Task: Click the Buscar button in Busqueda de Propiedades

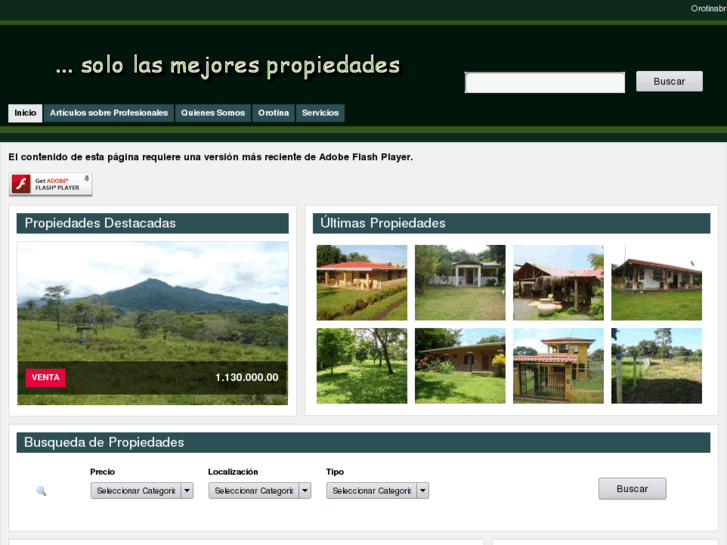Action: pos(632,489)
